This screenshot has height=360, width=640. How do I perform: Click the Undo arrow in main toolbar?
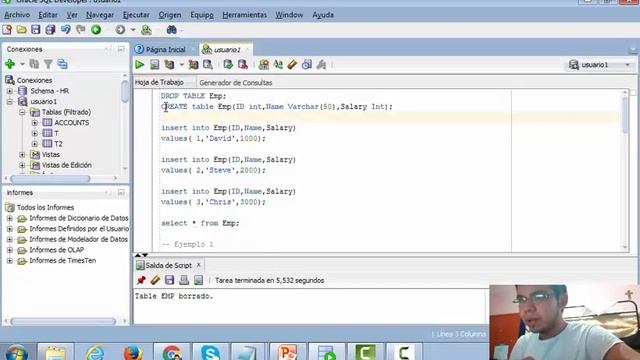pos(65,29)
